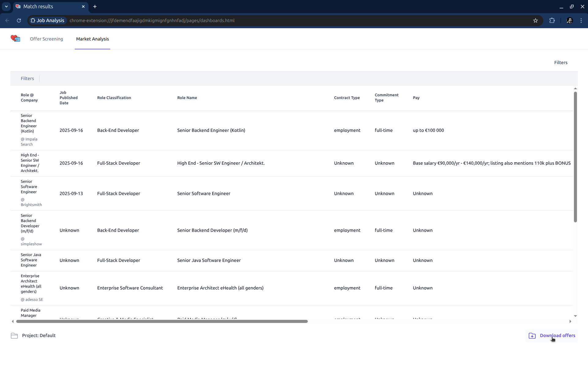Open Chrome three-dot menu
This screenshot has width=588, height=368.
click(581, 21)
